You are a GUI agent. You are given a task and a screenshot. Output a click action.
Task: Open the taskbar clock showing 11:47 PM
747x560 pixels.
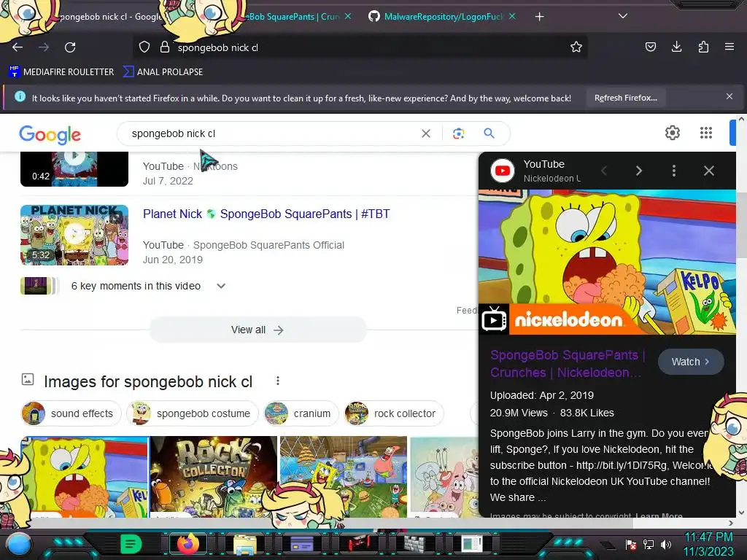click(x=709, y=544)
